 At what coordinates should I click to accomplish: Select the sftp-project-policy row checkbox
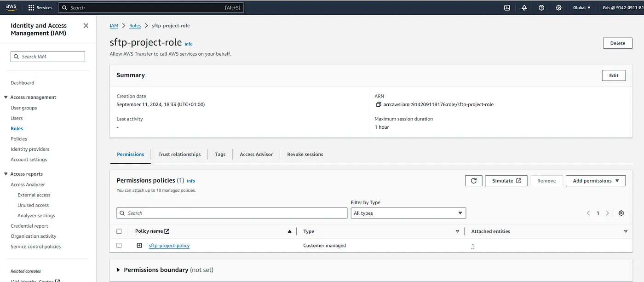click(x=119, y=246)
